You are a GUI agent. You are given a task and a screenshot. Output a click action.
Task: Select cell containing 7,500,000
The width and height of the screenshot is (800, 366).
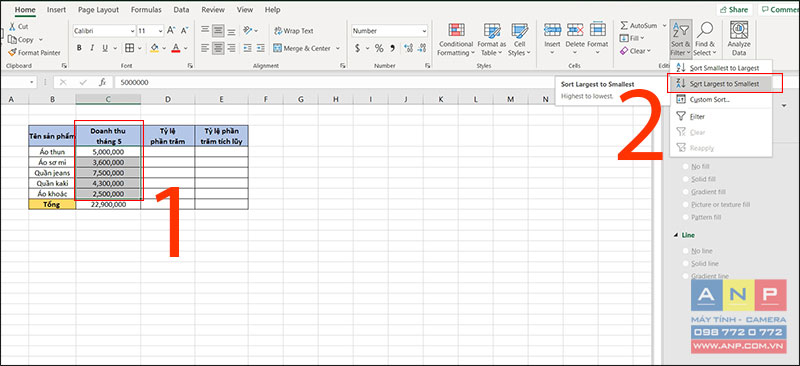pyautogui.click(x=108, y=173)
